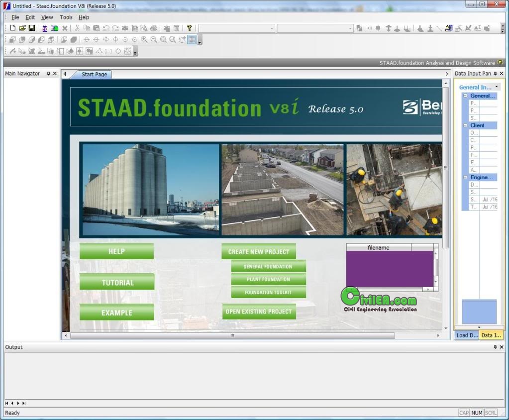
Task: Choose FOUNDATION TOOLKIT option
Action: click(x=268, y=292)
